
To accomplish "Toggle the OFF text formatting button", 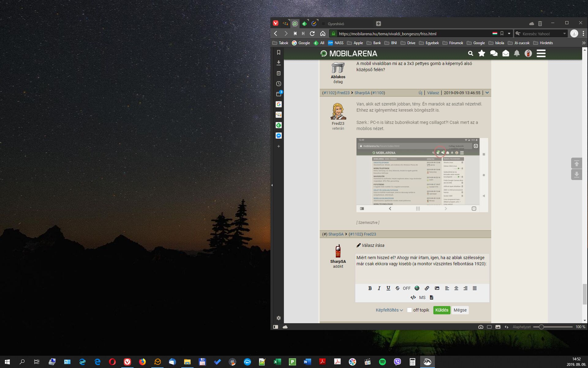I will (406, 288).
